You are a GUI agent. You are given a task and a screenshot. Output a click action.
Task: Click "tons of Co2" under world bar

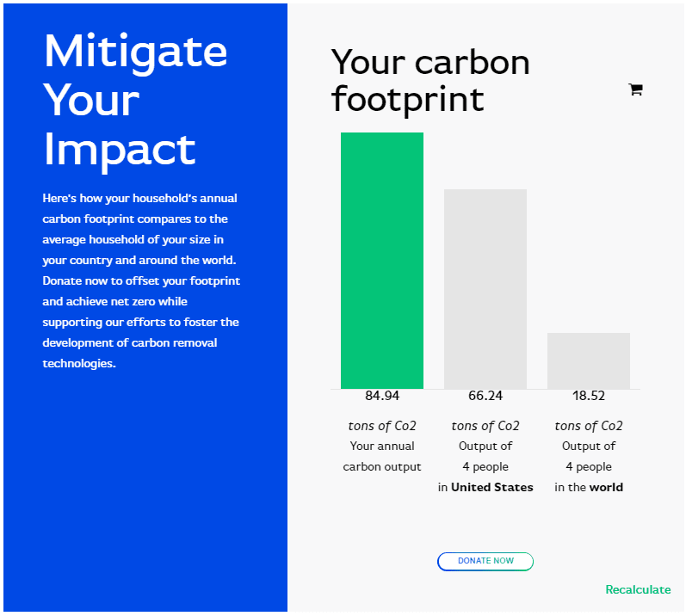(589, 426)
